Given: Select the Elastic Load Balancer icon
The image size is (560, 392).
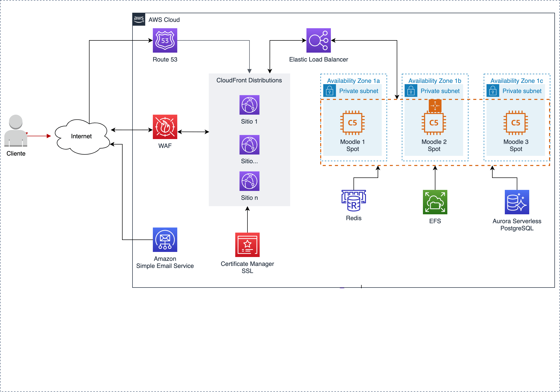Looking at the screenshot, I should 318,40.
